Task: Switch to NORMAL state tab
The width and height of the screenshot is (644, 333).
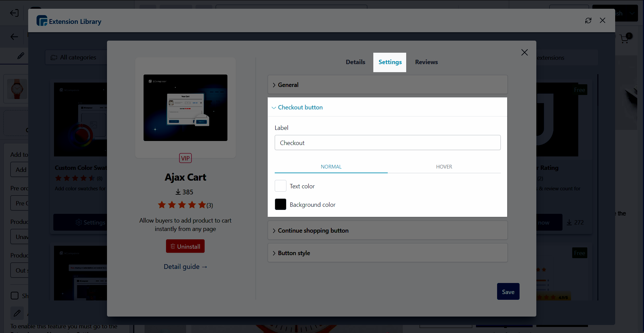Action: (x=331, y=167)
